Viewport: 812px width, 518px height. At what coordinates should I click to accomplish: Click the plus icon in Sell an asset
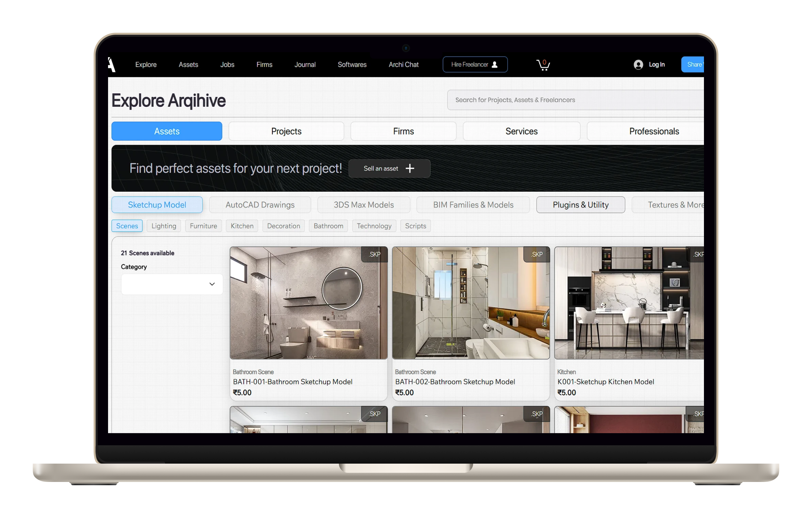point(410,168)
